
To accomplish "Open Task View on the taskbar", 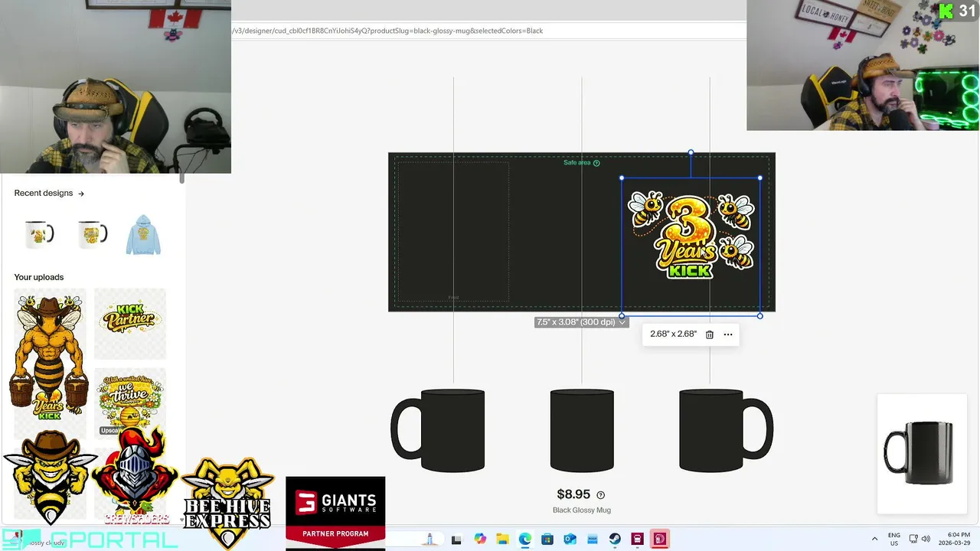I will point(456,540).
